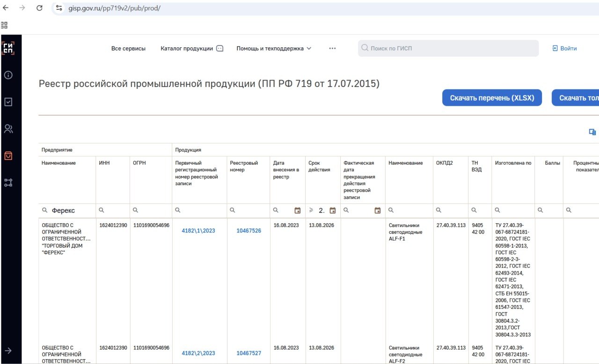Expand the Помощь и техподдержка dropdown
Viewport: 599px width, 364px height.
click(x=274, y=48)
